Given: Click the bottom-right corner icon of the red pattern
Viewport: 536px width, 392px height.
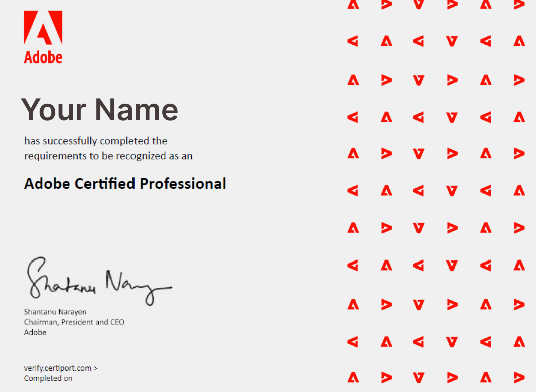Looking at the screenshot, I should 519,377.
